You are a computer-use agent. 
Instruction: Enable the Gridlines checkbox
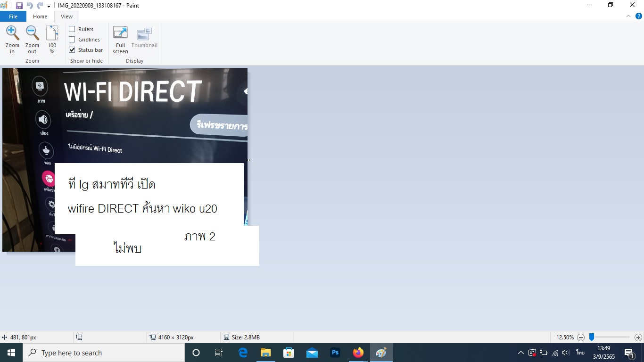(72, 40)
